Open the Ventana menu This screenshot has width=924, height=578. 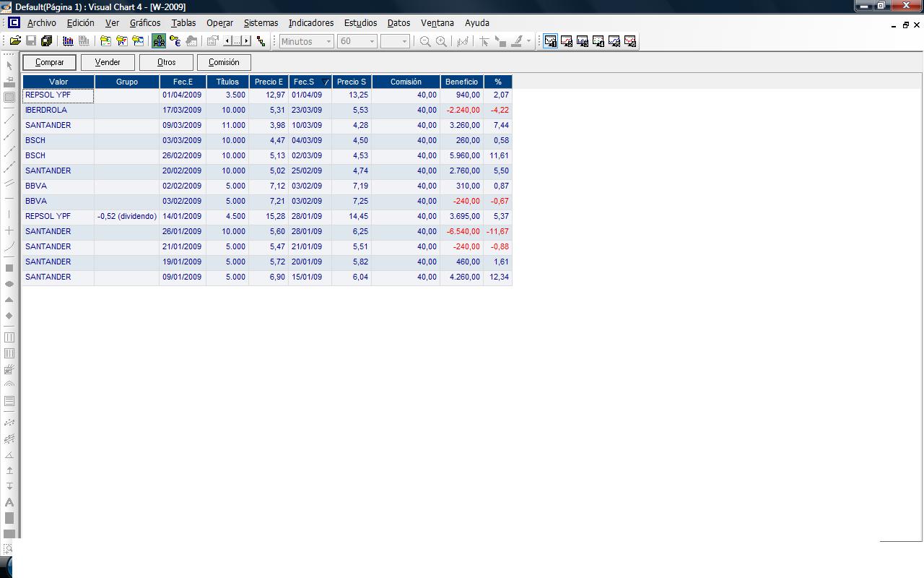437,22
